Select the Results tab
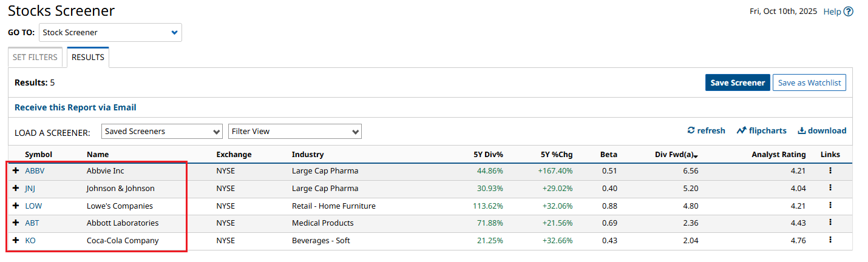Screen dimensions: 868x262 tap(87, 57)
